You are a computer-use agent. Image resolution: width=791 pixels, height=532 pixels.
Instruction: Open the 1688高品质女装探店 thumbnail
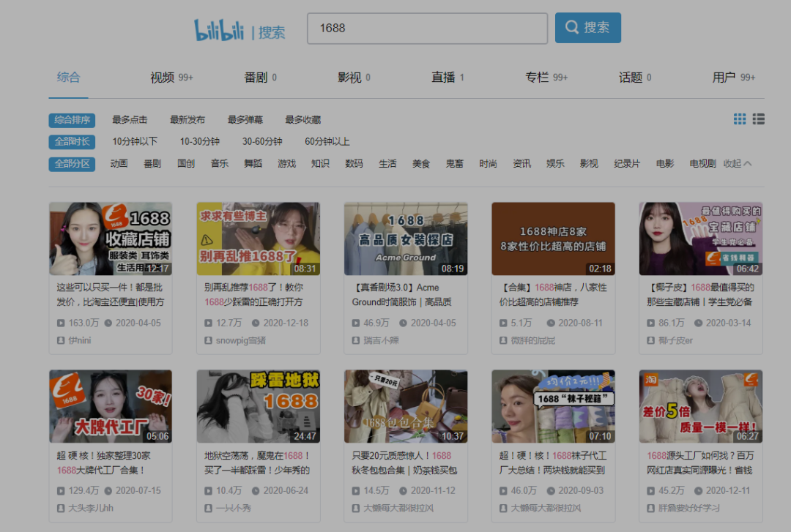click(406, 239)
